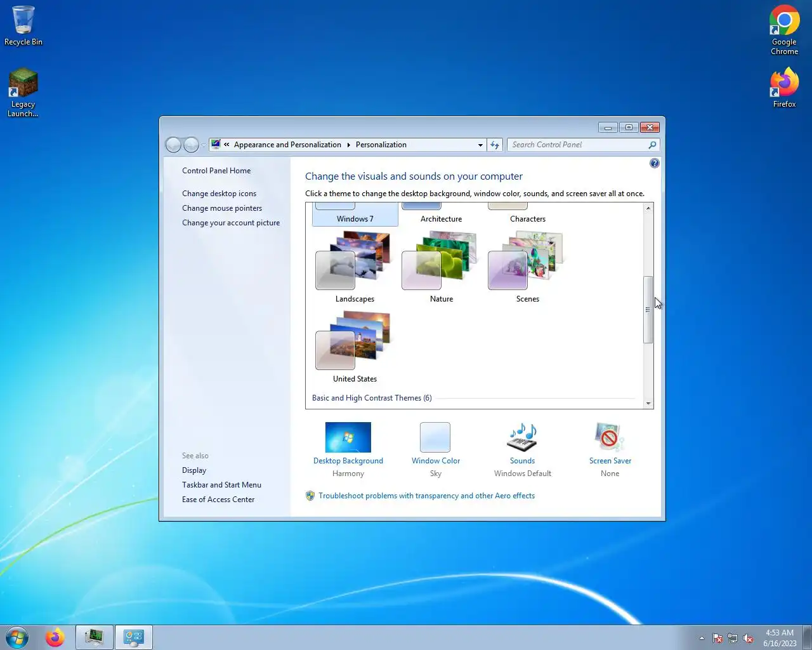Open the Google Chrome desktop shortcut
The height and width of the screenshot is (650, 812).
tap(785, 30)
